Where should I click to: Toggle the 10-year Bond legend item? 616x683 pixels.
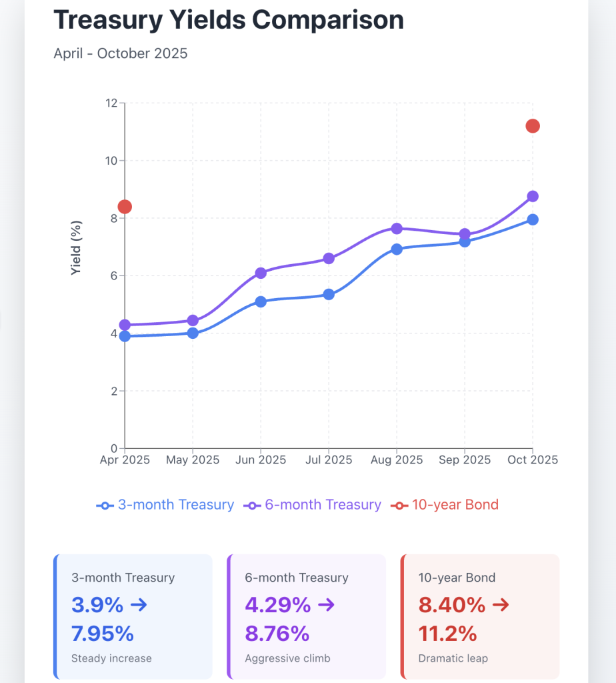pyautogui.click(x=446, y=505)
